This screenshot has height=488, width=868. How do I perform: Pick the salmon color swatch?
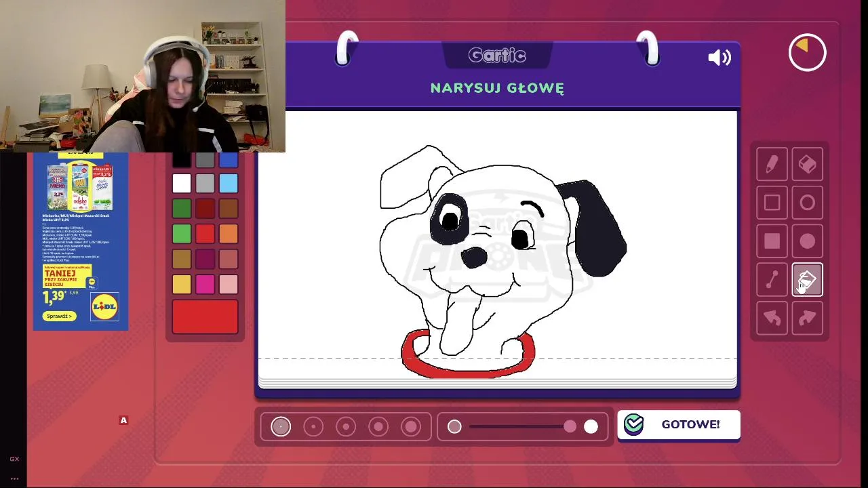tap(229, 258)
